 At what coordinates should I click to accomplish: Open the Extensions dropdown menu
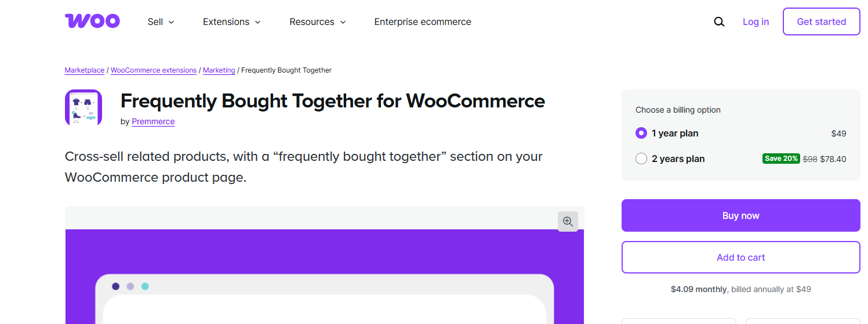point(231,22)
